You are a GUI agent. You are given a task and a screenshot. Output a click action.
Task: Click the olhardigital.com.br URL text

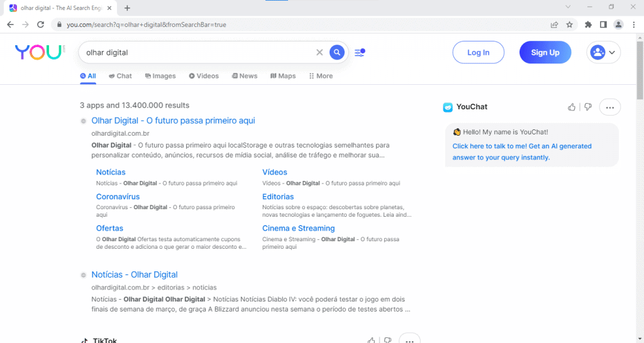[120, 133]
